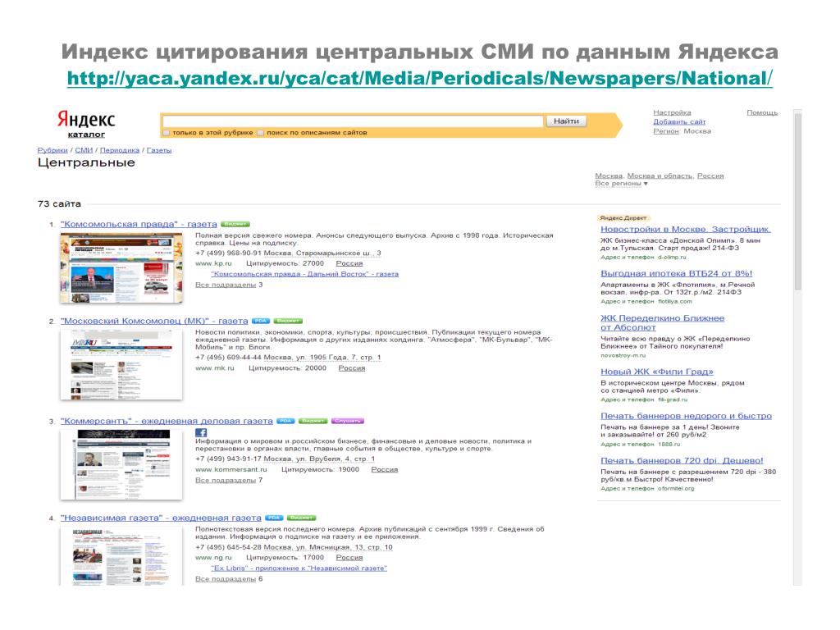Open the Комсомольская правда address link
The image size is (840, 630).
[322, 253]
